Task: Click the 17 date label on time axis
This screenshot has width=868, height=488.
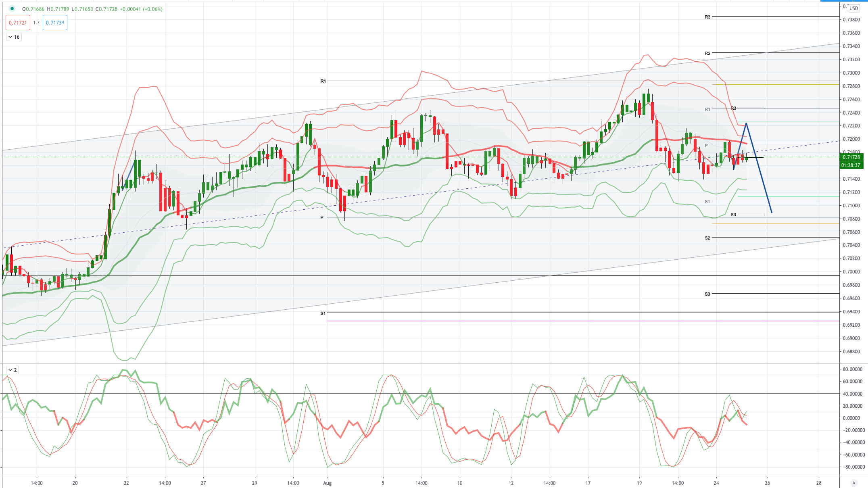Action: 588,483
